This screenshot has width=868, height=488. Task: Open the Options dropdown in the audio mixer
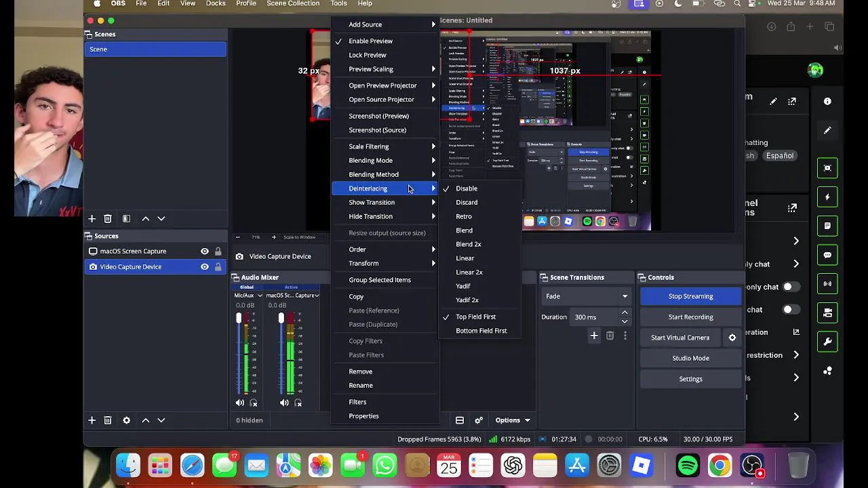pos(512,420)
